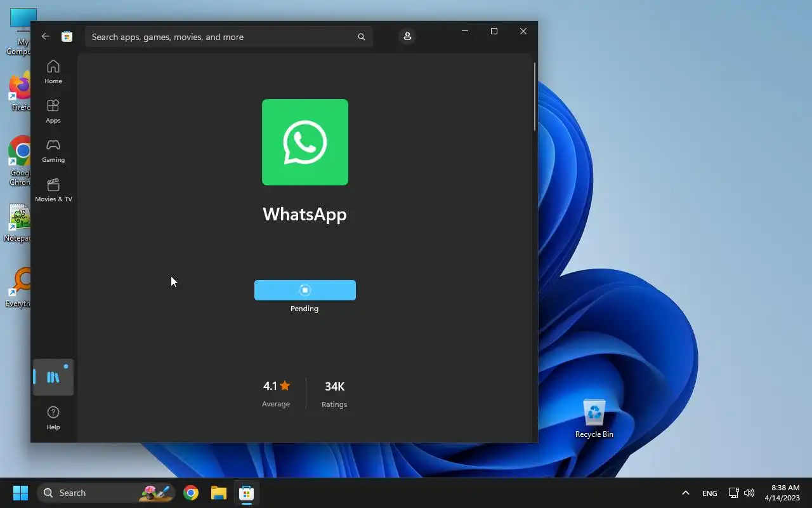Click the WhatsApp title text
812x508 pixels.
click(x=304, y=214)
